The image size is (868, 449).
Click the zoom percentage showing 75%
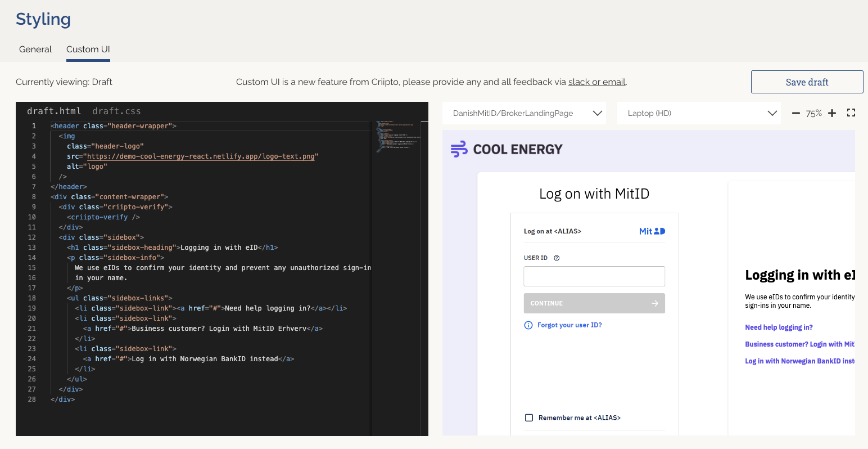pyautogui.click(x=814, y=113)
